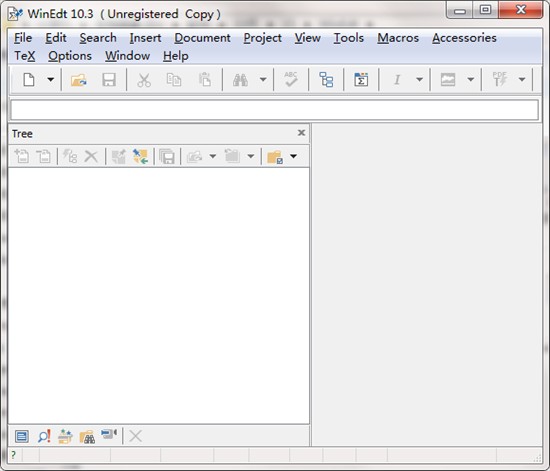The image size is (550, 471).
Task: Click the Cut scissors icon
Action: pyautogui.click(x=144, y=80)
